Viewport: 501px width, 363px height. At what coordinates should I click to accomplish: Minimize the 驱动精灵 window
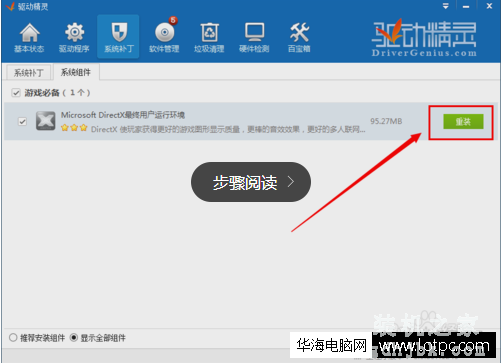[466, 6]
